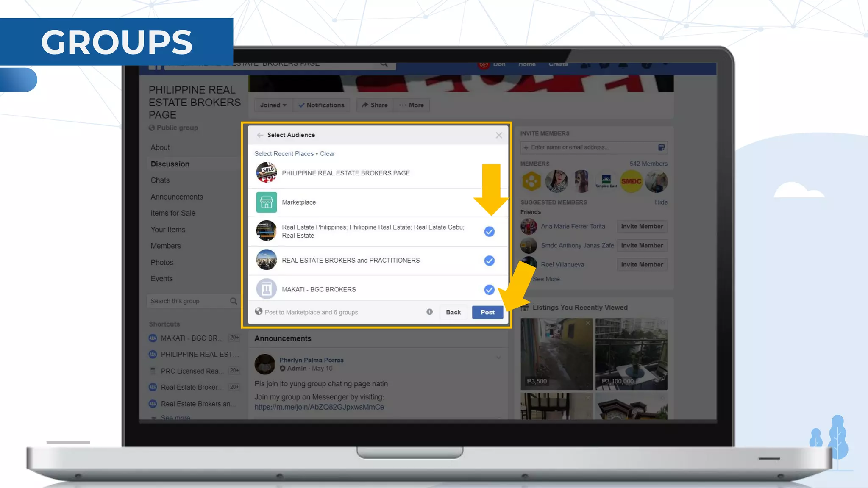Click the PHILIPPINE REAL ESTATE BROKERS PAGE avatar

[266, 173]
